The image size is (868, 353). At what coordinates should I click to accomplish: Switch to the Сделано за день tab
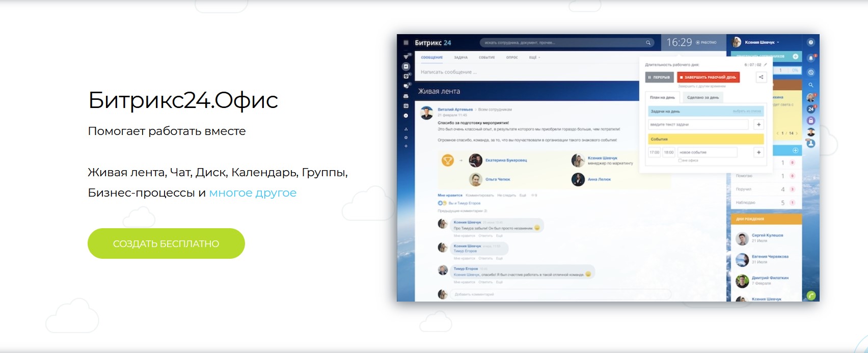point(702,97)
